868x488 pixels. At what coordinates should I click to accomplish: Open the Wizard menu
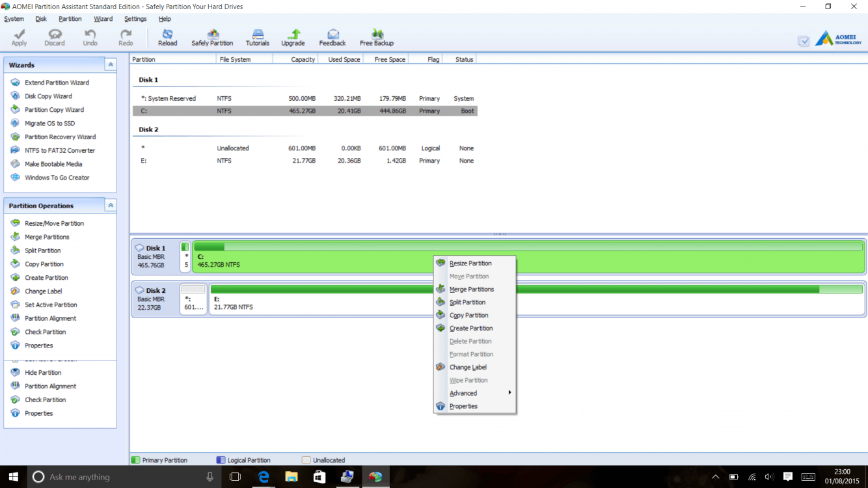tap(103, 19)
